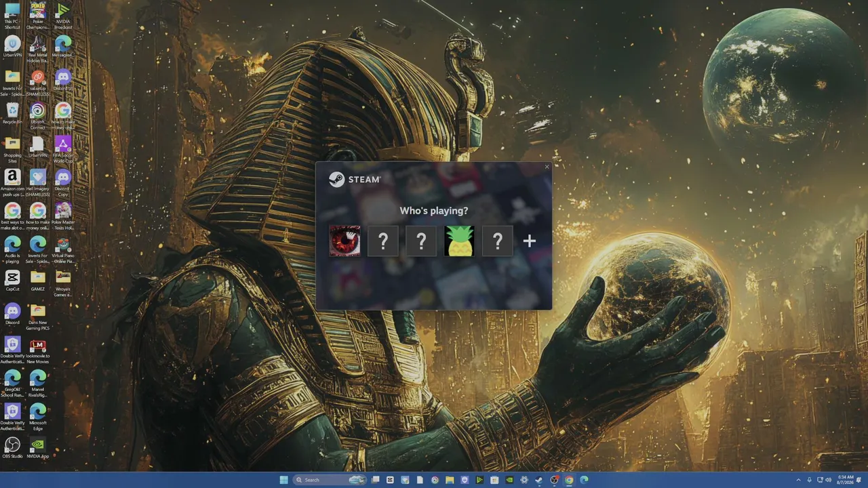Open the Windows Start menu
The height and width of the screenshot is (488, 868).
(x=283, y=480)
